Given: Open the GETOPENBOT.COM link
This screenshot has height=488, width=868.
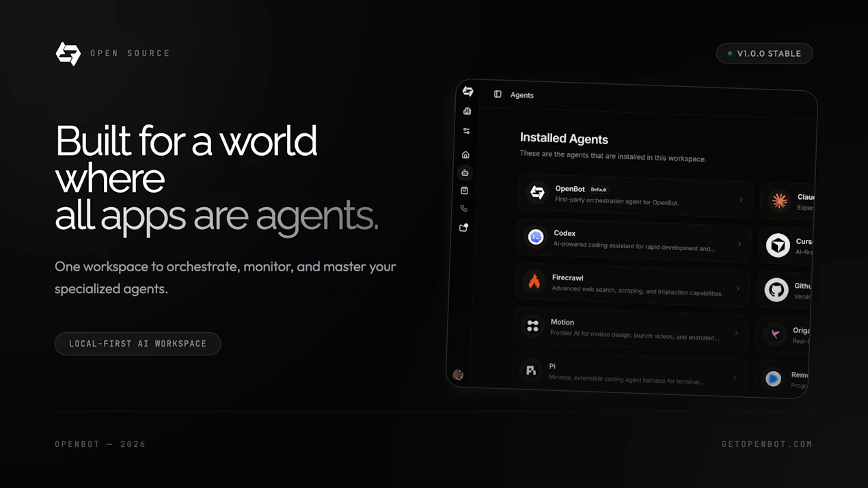Looking at the screenshot, I should [x=767, y=444].
